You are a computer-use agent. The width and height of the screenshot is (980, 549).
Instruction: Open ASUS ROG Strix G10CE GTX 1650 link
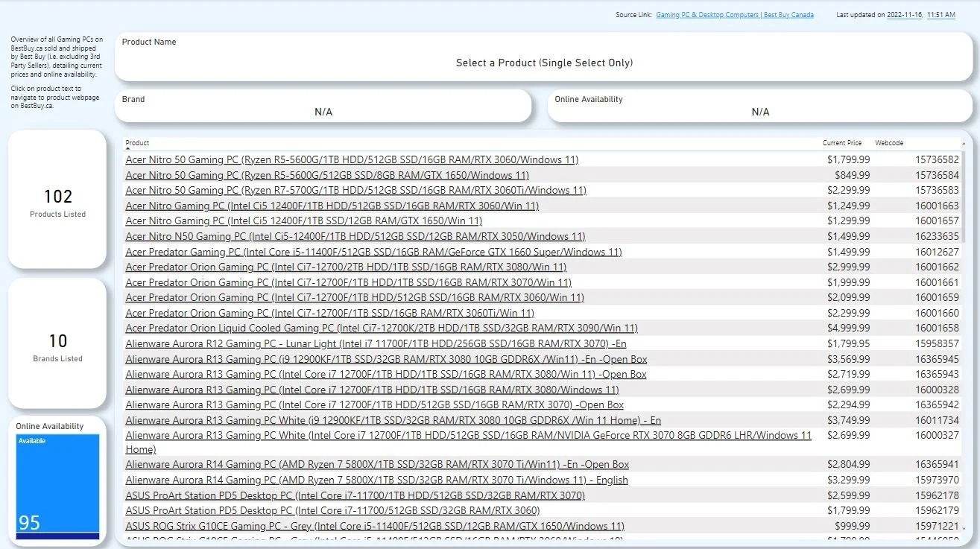point(375,526)
